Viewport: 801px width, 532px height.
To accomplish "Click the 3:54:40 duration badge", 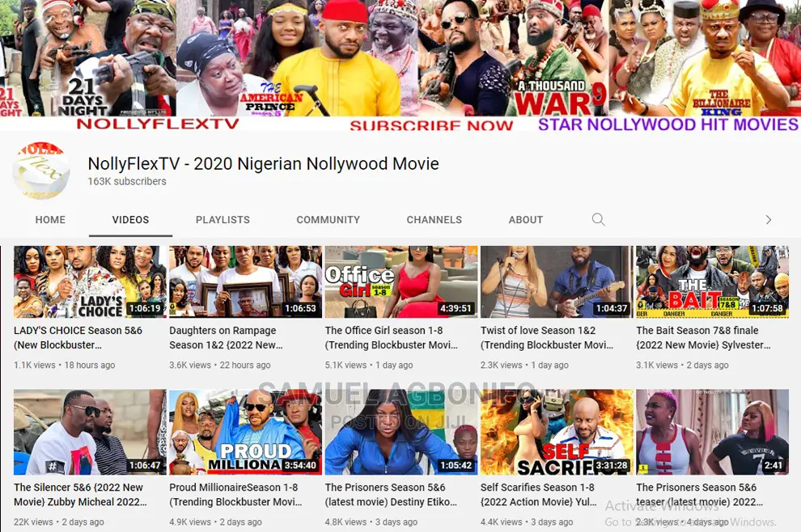I will click(x=300, y=465).
